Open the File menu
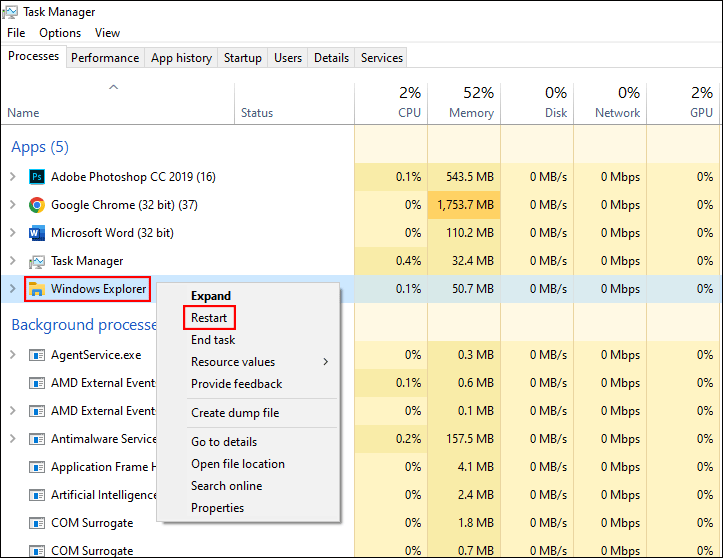This screenshot has width=723, height=558. click(16, 33)
